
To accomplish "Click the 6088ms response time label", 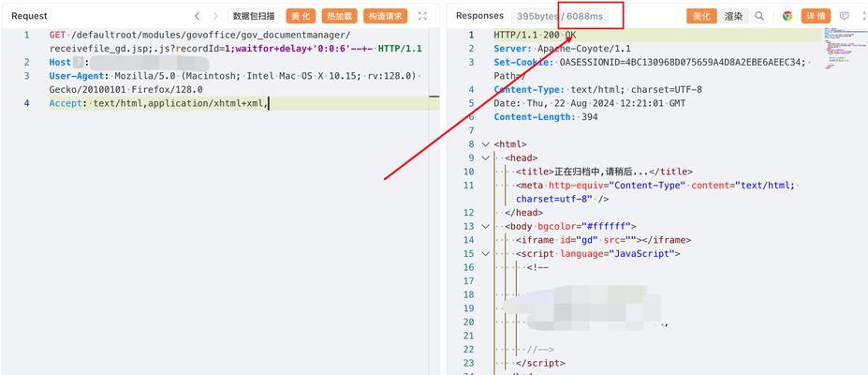I will coord(584,16).
